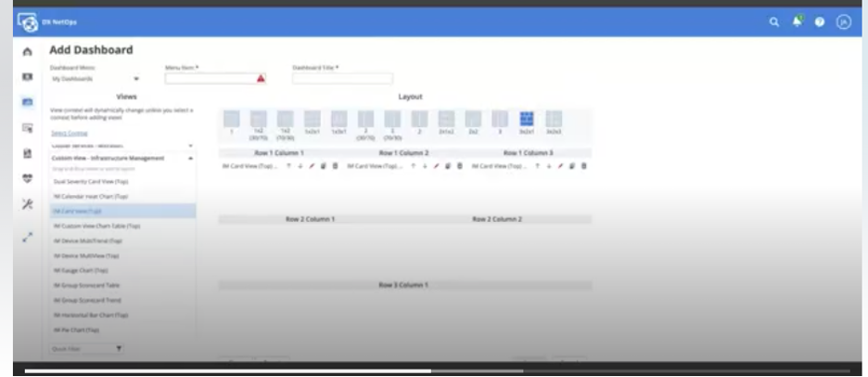The width and height of the screenshot is (868, 377).
Task: Click the expand arrows icon in sidebar
Action: (28, 237)
